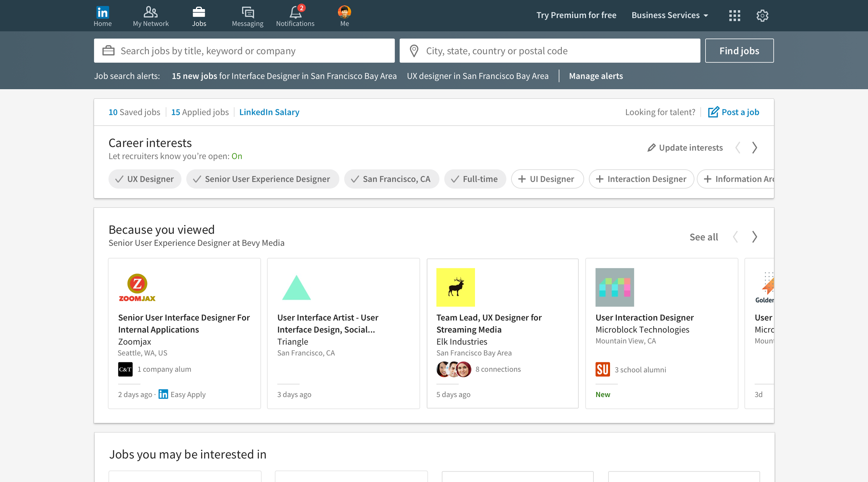868x482 pixels.
Task: Expand the Business Services dropdown
Action: pos(669,15)
